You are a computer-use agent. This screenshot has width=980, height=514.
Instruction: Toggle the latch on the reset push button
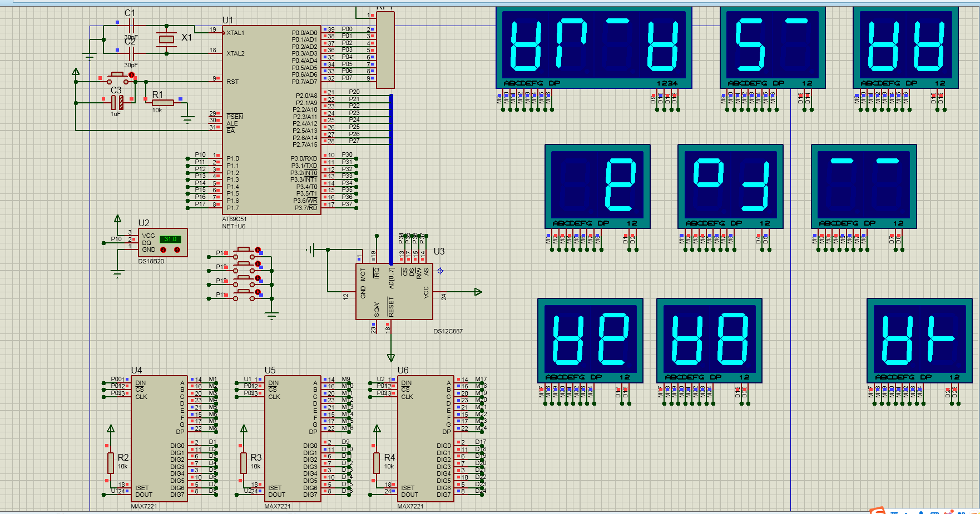pos(132,74)
